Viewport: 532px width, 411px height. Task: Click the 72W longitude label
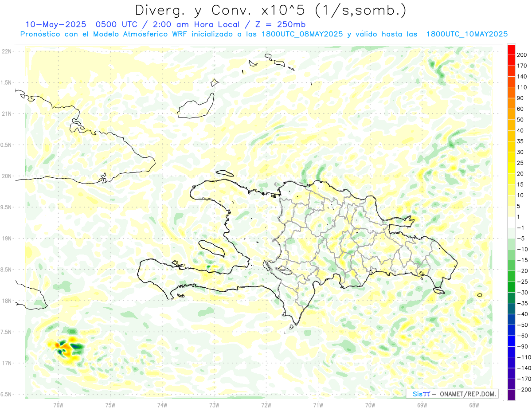point(266,405)
